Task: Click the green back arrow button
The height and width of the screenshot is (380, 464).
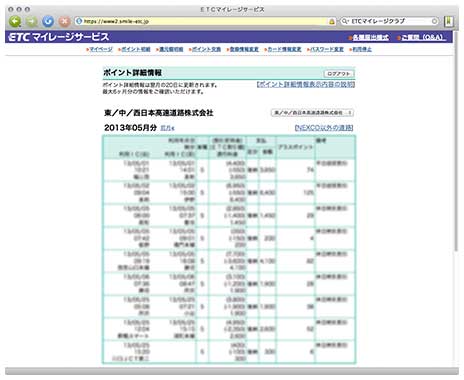Action: pyautogui.click(x=15, y=22)
